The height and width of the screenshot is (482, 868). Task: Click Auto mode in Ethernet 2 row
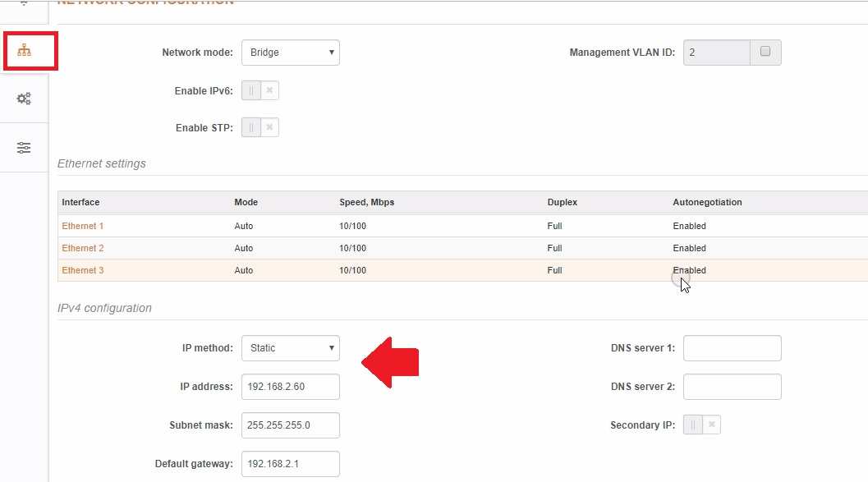pyautogui.click(x=244, y=248)
